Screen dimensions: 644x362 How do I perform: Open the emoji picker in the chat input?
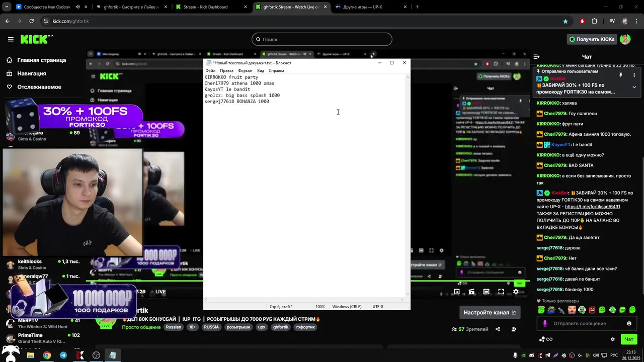click(x=629, y=323)
